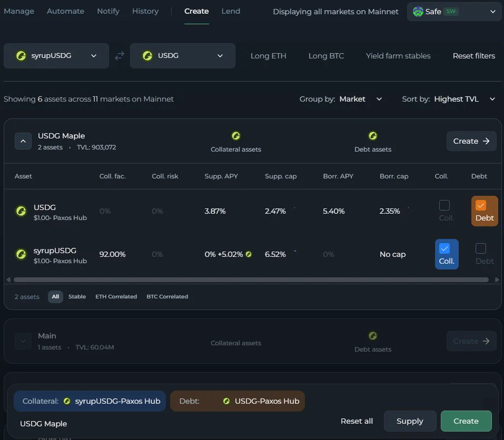Uncheck the Coll. checkbox for syrupUSDG
Screen dimensions: 504x440
[444, 248]
